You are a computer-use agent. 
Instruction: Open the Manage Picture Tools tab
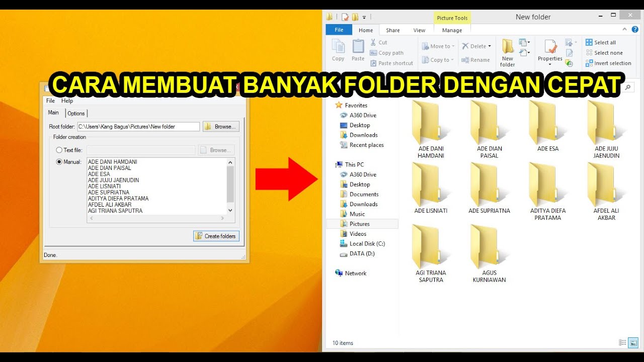[452, 30]
